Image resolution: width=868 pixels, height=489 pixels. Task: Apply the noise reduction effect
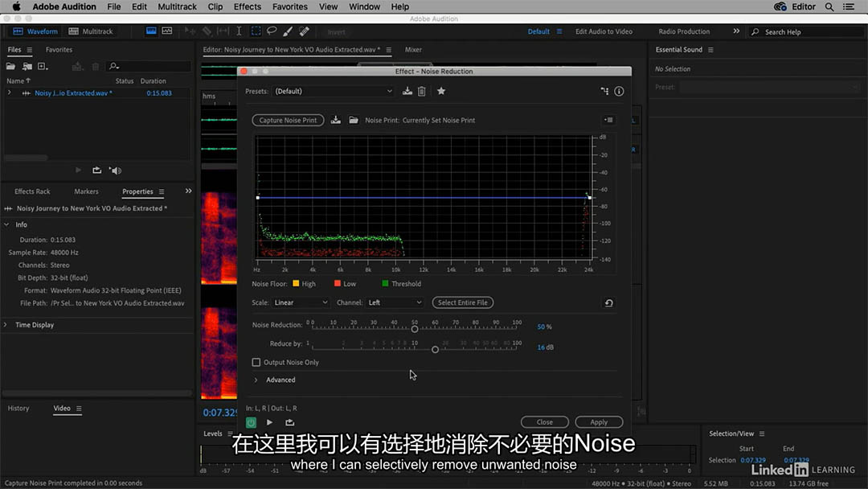point(599,422)
